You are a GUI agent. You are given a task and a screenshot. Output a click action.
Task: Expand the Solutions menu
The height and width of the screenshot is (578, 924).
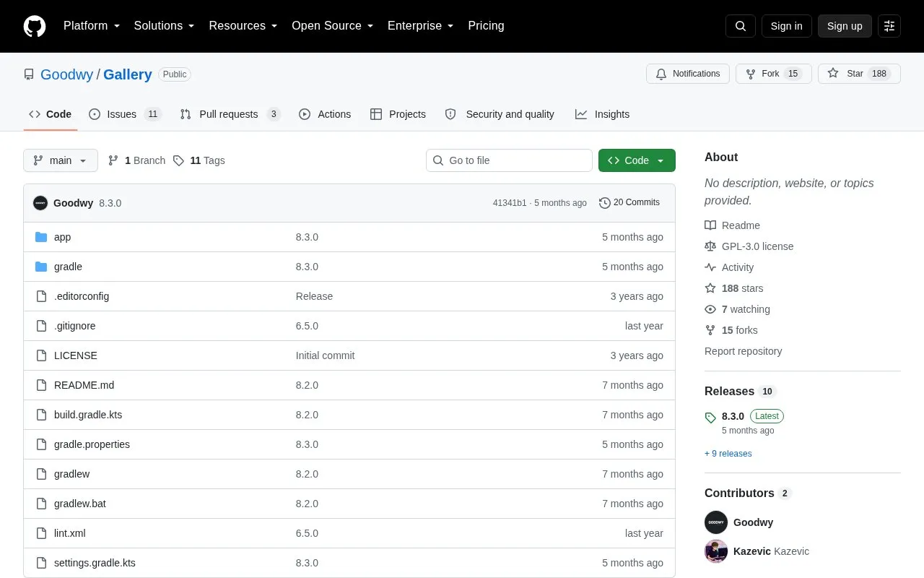(165, 26)
